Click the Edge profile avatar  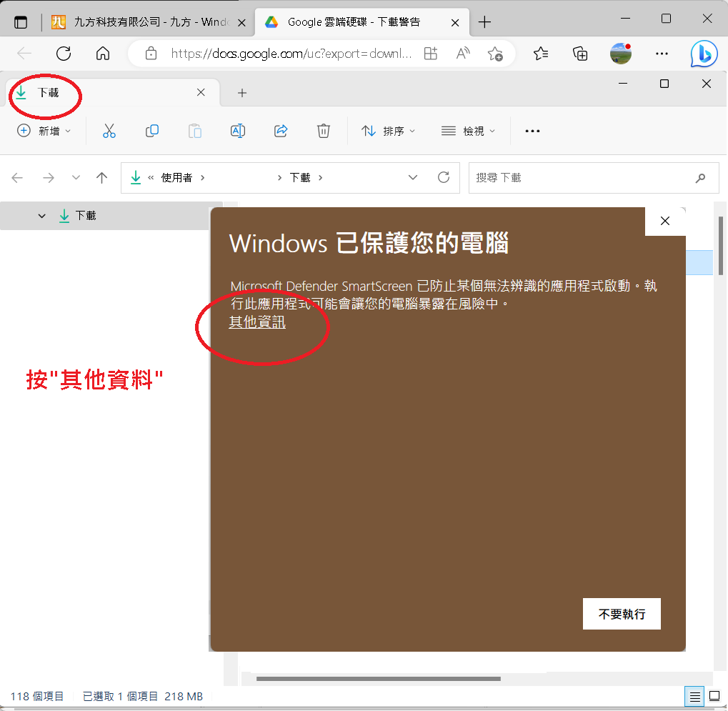coord(621,54)
